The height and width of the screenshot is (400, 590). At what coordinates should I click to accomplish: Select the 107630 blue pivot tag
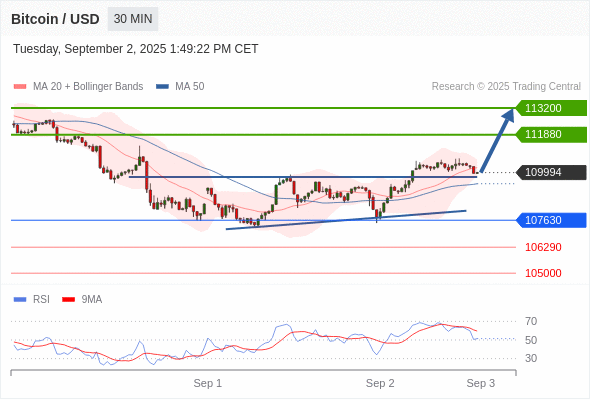point(551,220)
